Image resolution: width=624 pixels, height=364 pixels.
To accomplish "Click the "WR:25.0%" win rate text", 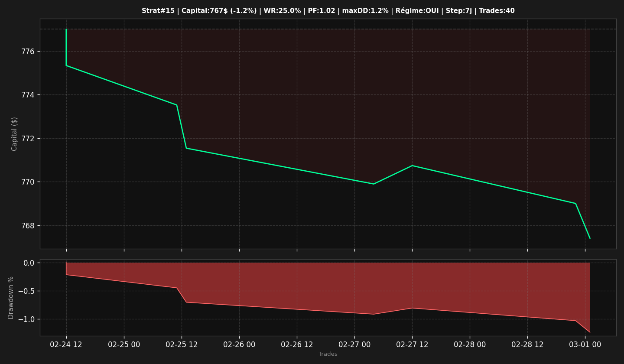I will coord(283,11).
